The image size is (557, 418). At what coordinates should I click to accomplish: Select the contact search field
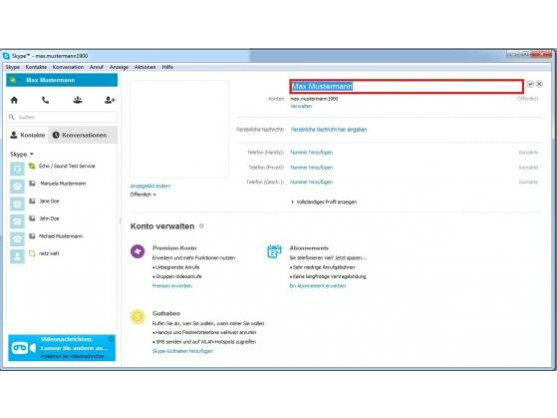(62, 117)
